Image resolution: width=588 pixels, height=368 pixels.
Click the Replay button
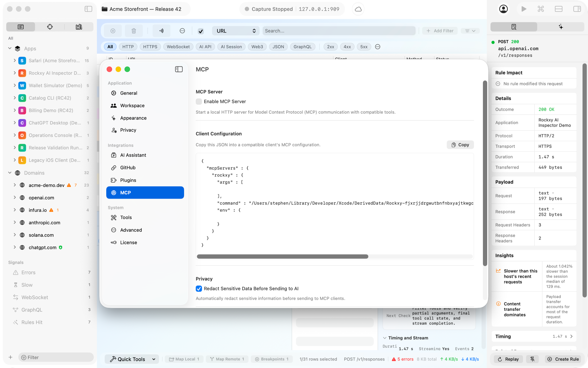[508, 359]
